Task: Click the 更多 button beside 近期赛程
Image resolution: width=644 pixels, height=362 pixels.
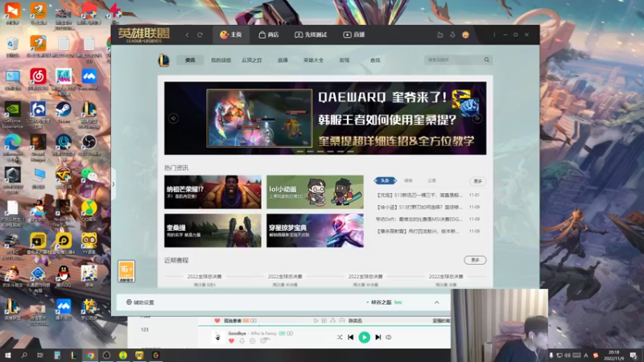Action: 475,260
